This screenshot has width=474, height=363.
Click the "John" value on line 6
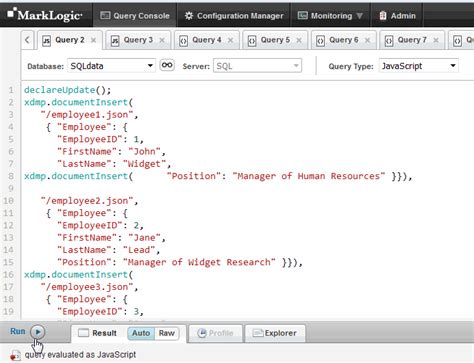click(144, 152)
